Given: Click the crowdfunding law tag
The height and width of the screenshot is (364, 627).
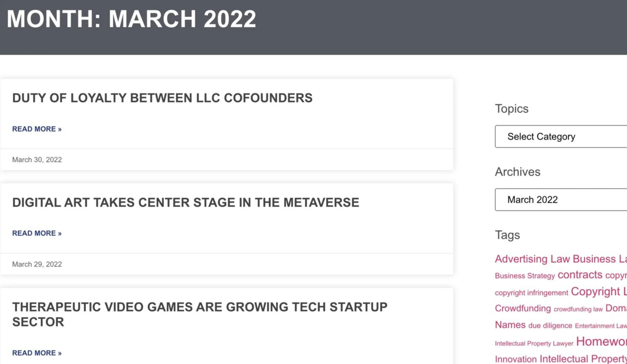Looking at the screenshot, I should click(578, 309).
